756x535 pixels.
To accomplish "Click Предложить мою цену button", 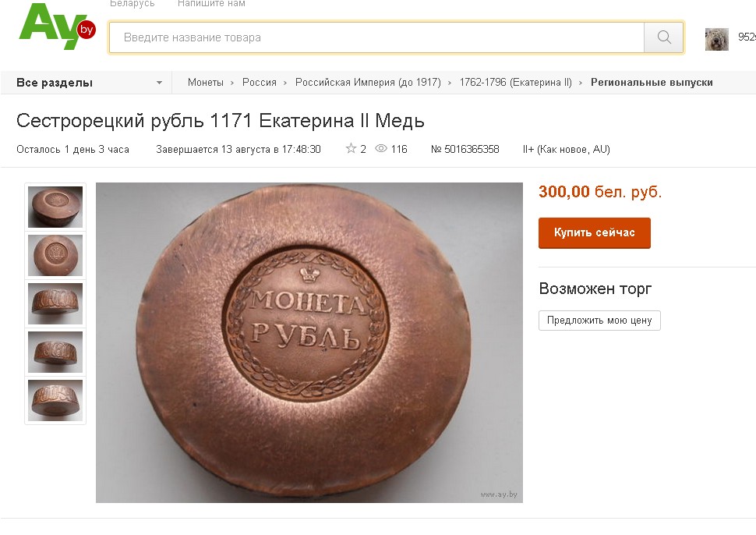I will pos(599,321).
